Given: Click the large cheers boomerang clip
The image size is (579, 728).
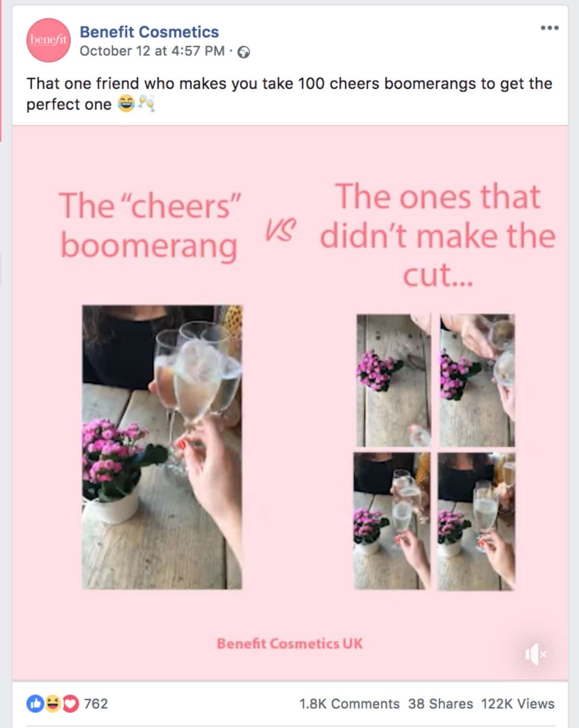Looking at the screenshot, I should (162, 447).
